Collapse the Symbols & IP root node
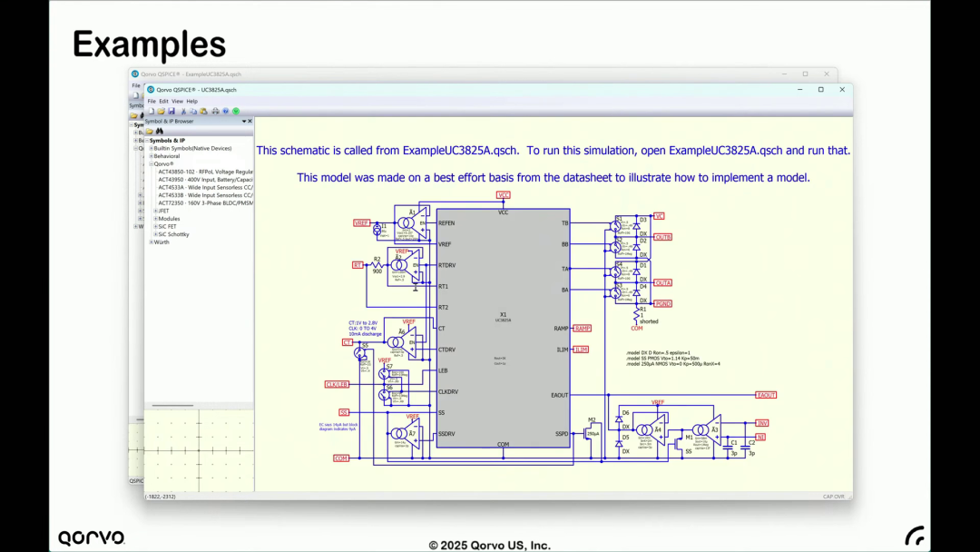 pos(147,141)
